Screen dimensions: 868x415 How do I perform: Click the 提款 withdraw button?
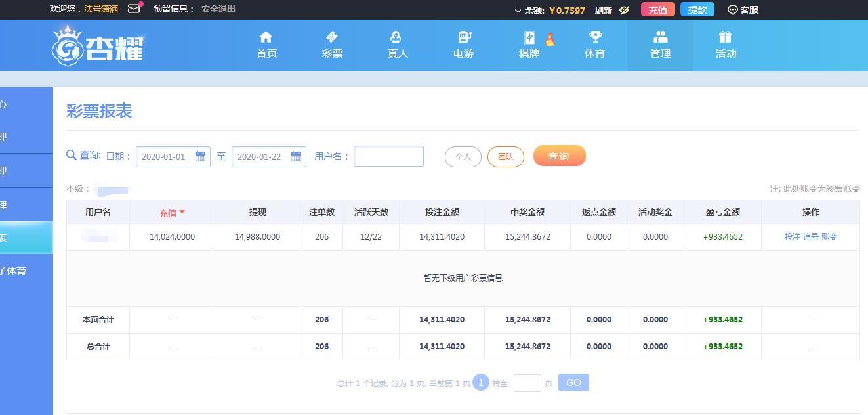[x=697, y=9]
